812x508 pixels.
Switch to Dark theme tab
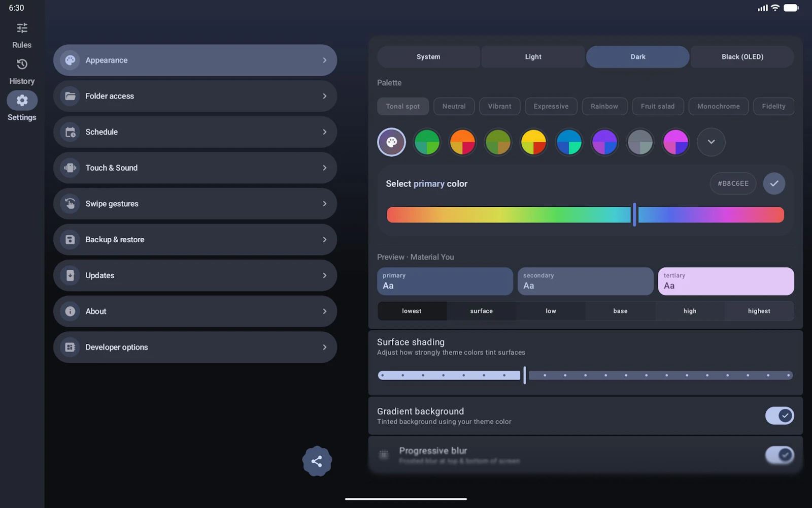[x=638, y=57]
